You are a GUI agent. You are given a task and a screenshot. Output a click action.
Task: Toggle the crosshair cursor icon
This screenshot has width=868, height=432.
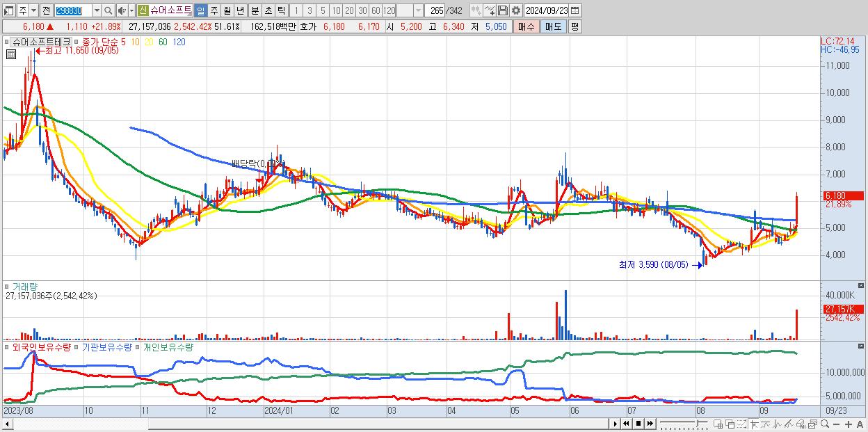[x=754, y=424]
